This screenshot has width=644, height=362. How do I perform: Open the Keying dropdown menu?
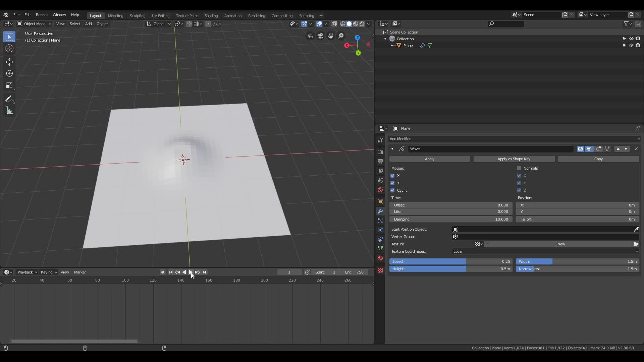(49, 272)
